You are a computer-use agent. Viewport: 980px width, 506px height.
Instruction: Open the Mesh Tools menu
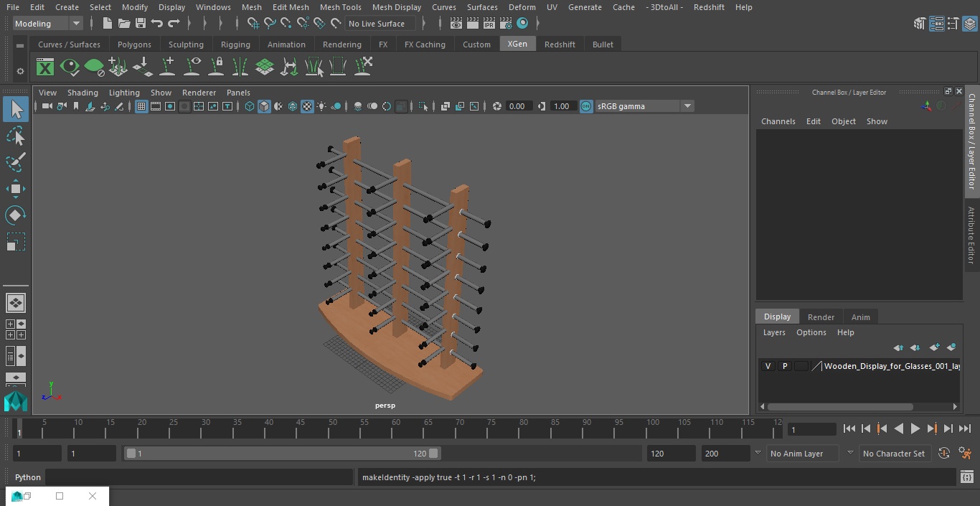[x=340, y=7]
